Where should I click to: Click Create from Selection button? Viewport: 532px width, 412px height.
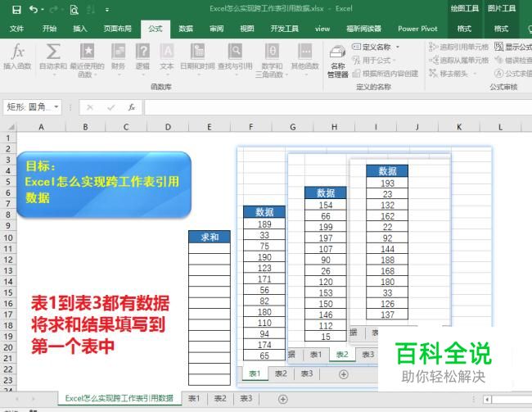[x=385, y=74]
